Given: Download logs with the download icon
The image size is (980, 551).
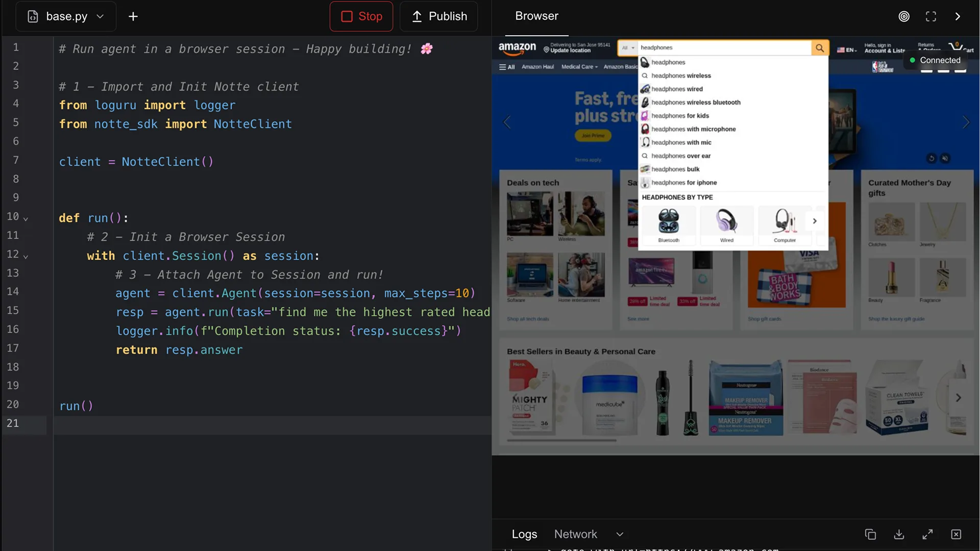Looking at the screenshot, I should tap(899, 534).
